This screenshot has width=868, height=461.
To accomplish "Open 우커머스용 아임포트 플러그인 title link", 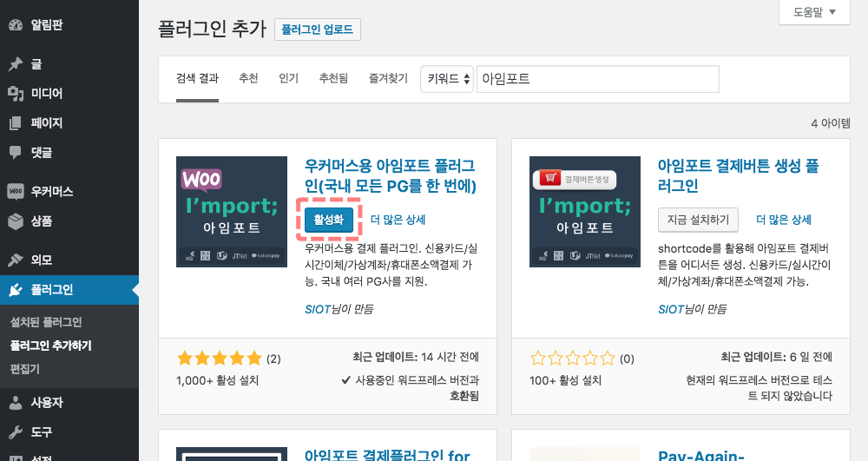I will [x=391, y=176].
